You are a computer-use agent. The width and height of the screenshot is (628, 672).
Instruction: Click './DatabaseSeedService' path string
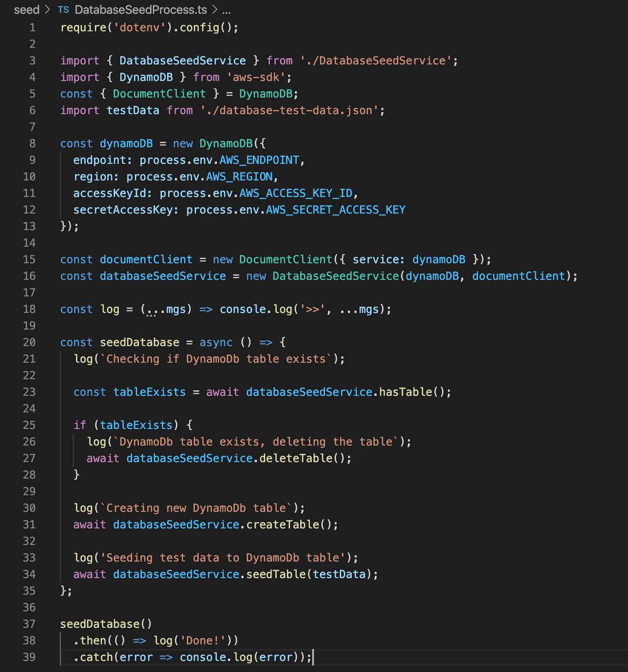click(x=376, y=61)
